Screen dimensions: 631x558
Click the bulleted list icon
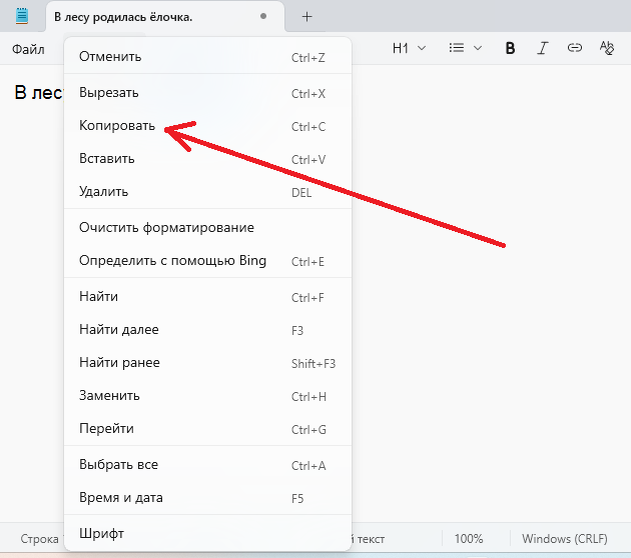pos(456,48)
